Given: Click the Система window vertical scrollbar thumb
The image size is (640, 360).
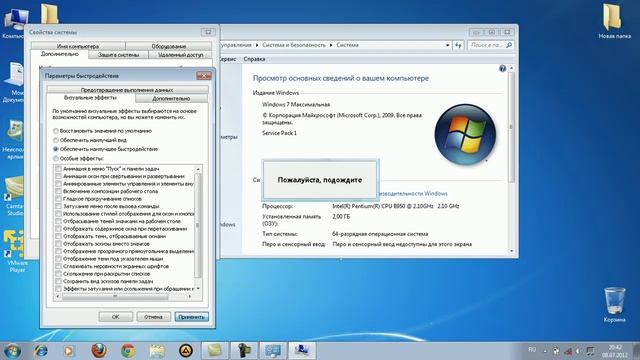Looking at the screenshot, I should [511, 127].
